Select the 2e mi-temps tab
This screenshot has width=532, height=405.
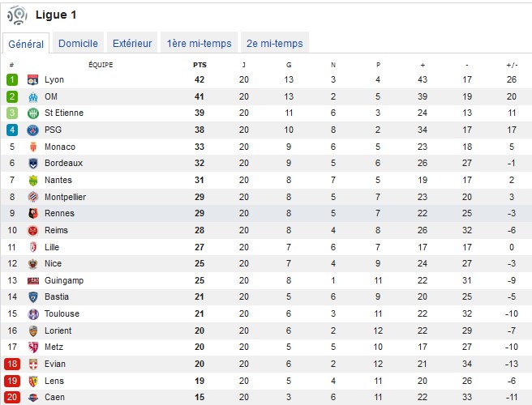pyautogui.click(x=274, y=43)
